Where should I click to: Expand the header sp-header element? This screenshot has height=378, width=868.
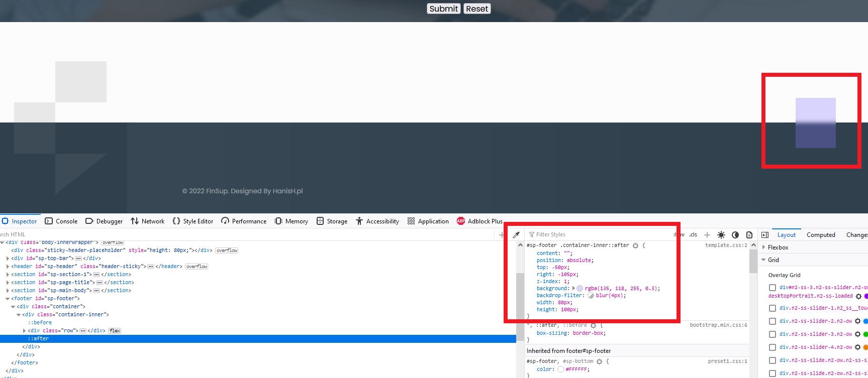(8, 267)
